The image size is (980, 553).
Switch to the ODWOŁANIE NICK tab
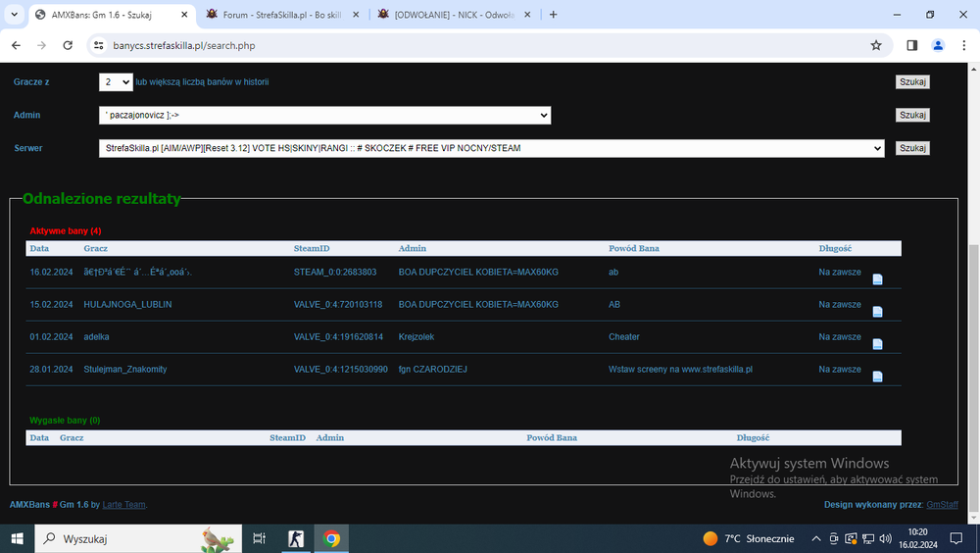pyautogui.click(x=454, y=15)
